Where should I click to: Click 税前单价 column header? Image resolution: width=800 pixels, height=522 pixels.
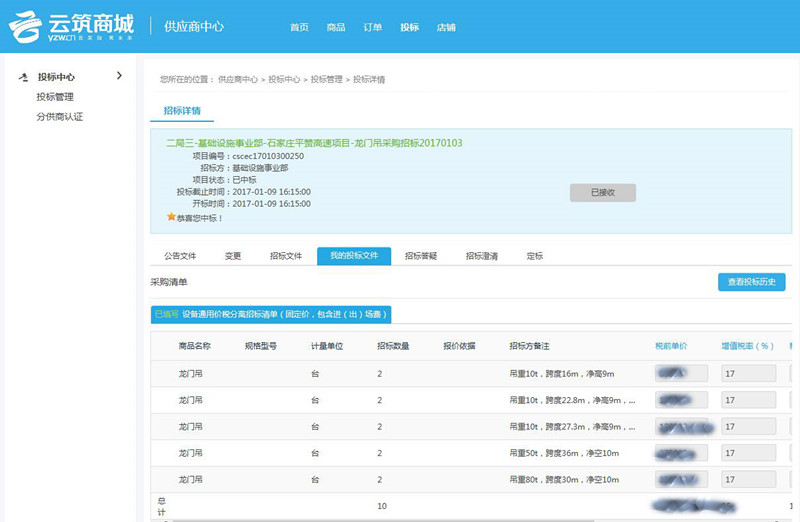click(x=671, y=346)
